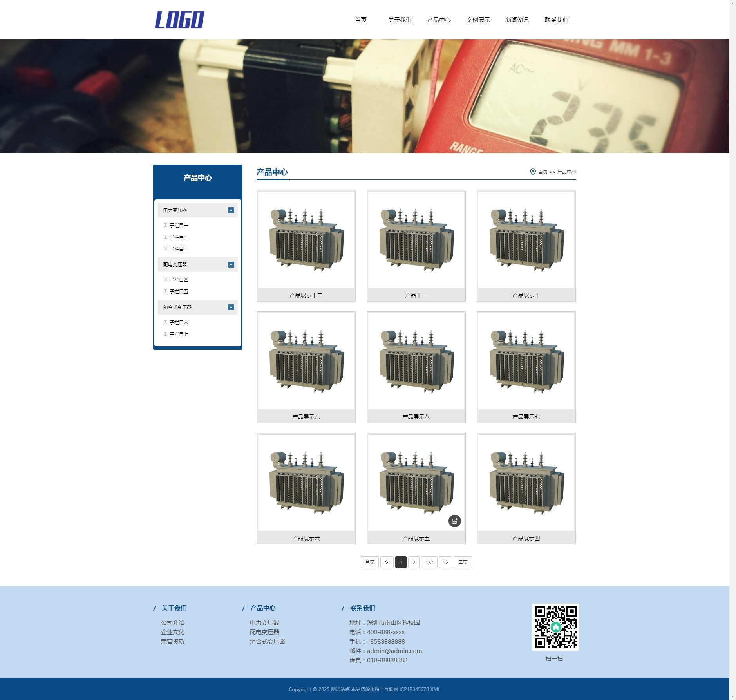736x700 pixels.
Task: Click the QR code in footer
Action: (555, 627)
